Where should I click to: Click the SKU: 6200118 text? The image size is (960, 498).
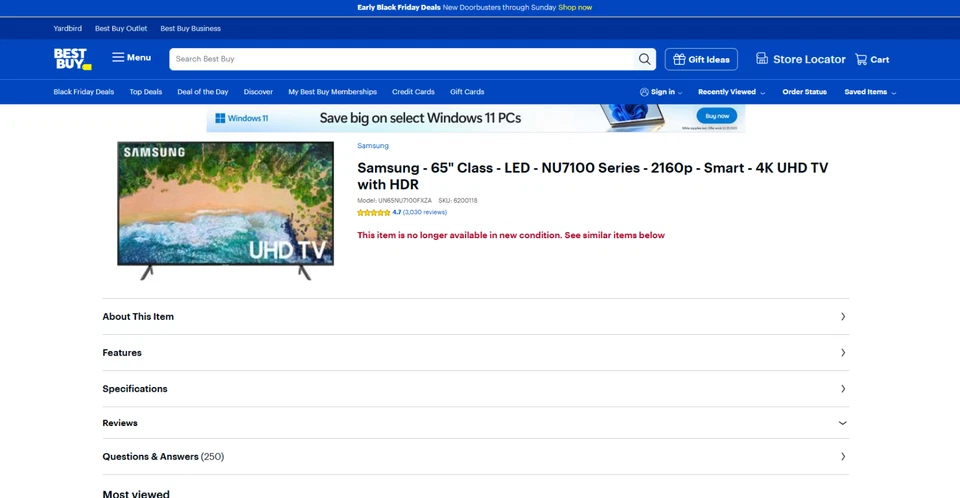tap(458, 200)
